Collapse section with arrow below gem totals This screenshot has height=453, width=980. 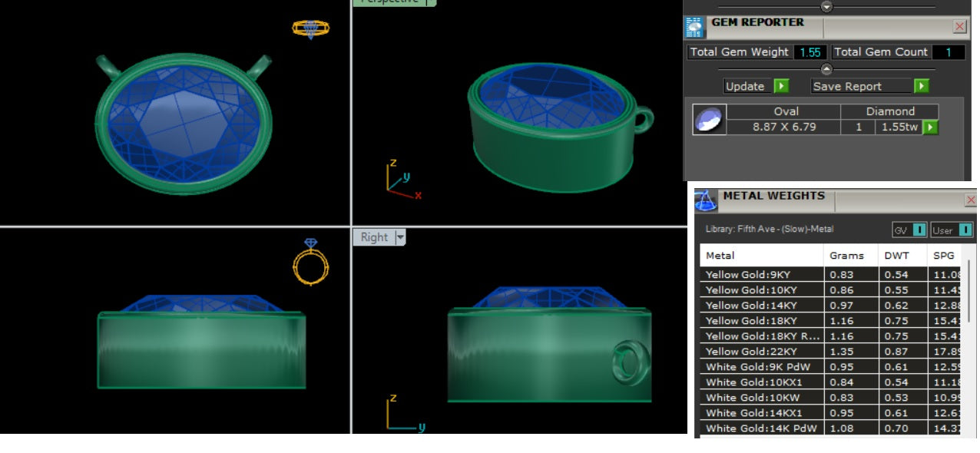(x=826, y=69)
